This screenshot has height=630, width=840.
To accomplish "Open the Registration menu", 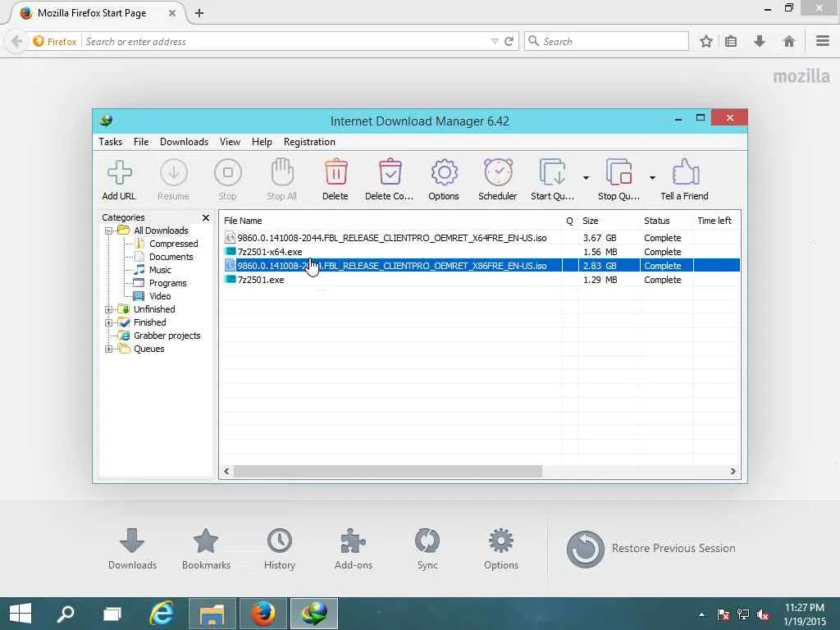I will click(x=309, y=142).
